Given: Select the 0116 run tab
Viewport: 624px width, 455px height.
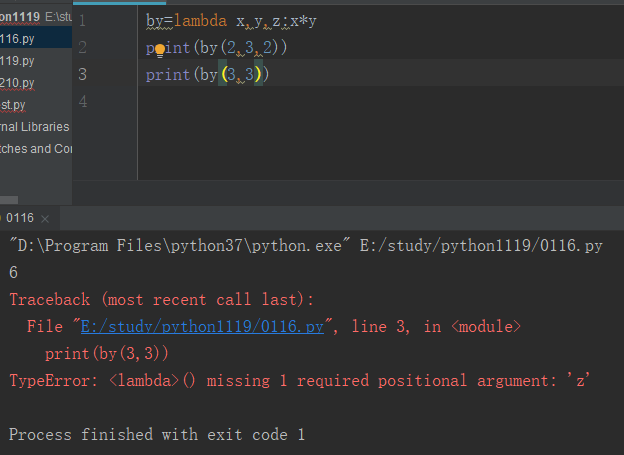Looking at the screenshot, I should (x=20, y=218).
